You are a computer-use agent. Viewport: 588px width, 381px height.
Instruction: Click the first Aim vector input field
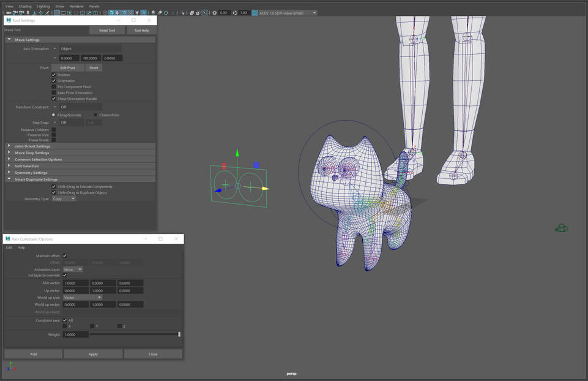tap(75, 284)
